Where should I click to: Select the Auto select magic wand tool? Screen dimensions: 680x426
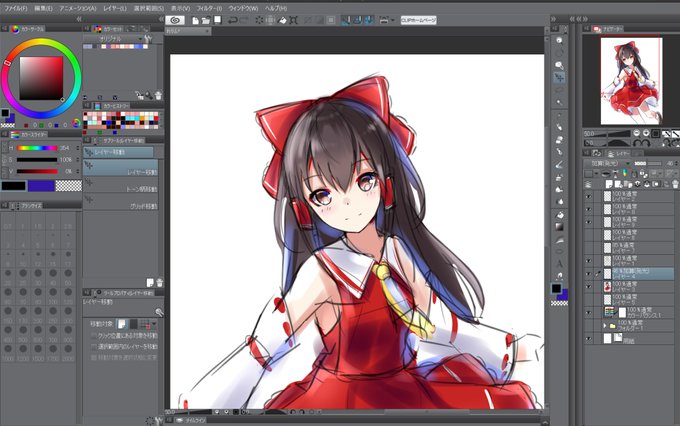pos(559,102)
